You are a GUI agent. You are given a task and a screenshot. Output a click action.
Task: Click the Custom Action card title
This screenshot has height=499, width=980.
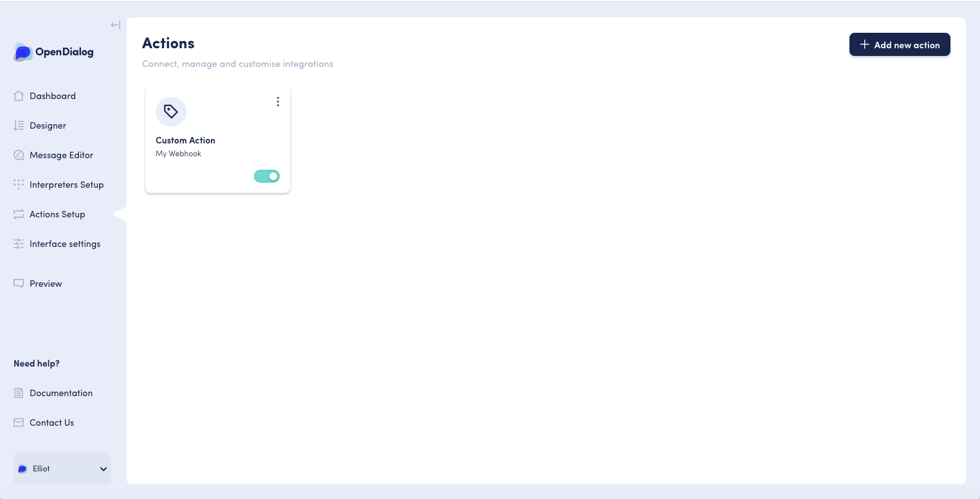(x=185, y=140)
